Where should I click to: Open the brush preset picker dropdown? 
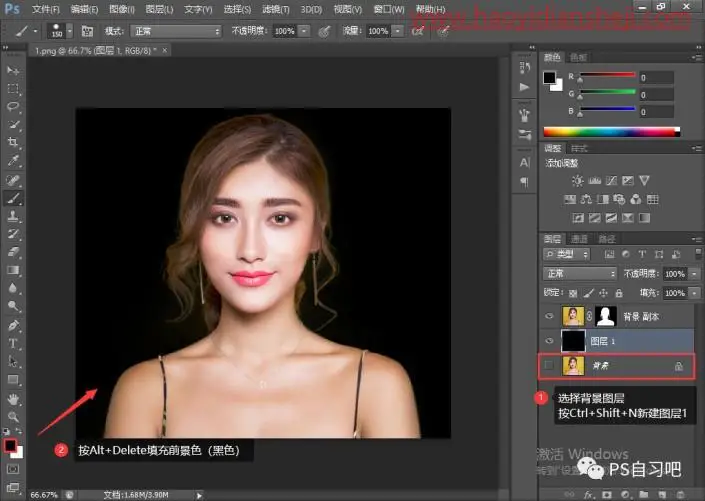(x=70, y=31)
